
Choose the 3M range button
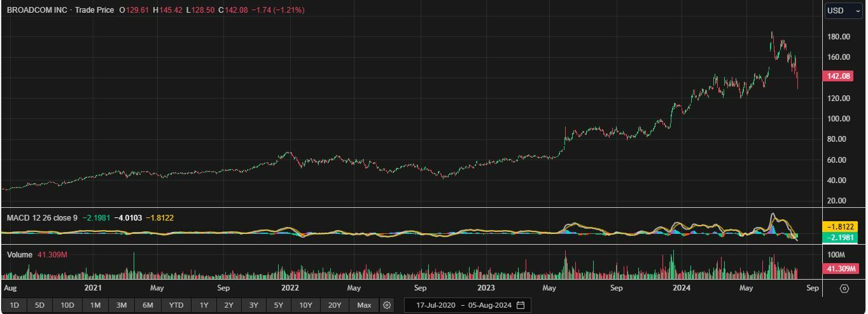[122, 305]
